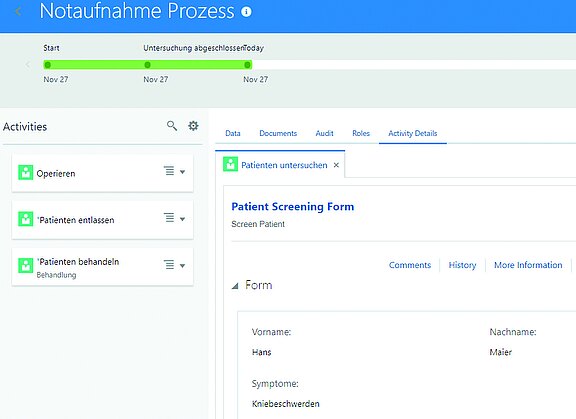
Task: Switch to the Data tab
Action: [x=233, y=133]
